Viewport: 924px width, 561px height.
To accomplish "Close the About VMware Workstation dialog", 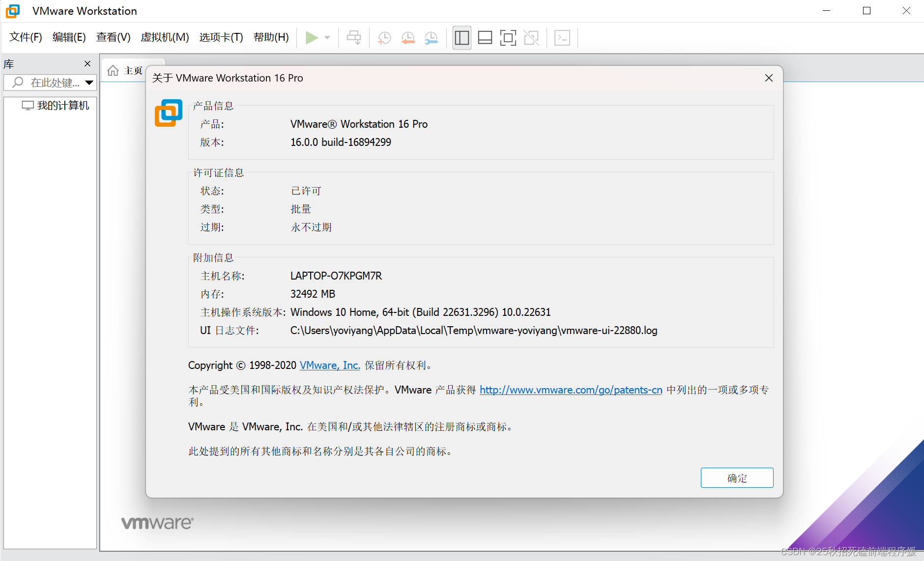I will 769,78.
